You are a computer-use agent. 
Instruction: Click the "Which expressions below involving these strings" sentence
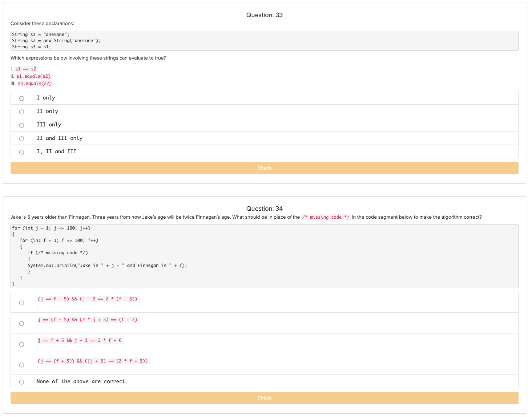88,58
